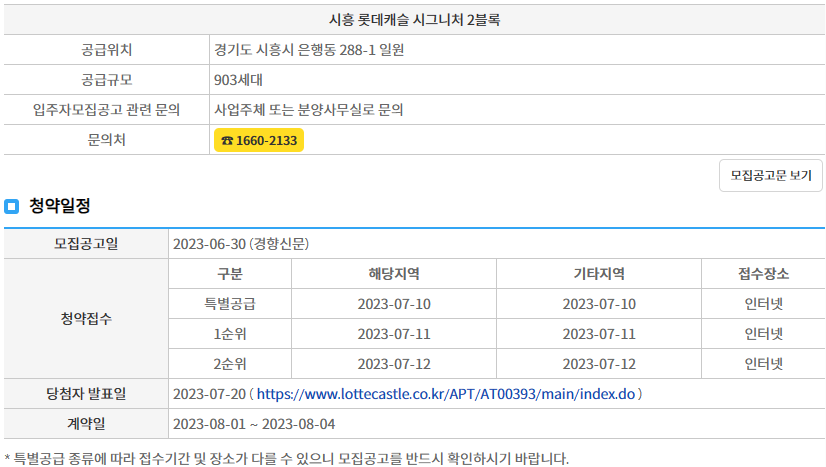Select the 접수장소 column header

[763, 274]
